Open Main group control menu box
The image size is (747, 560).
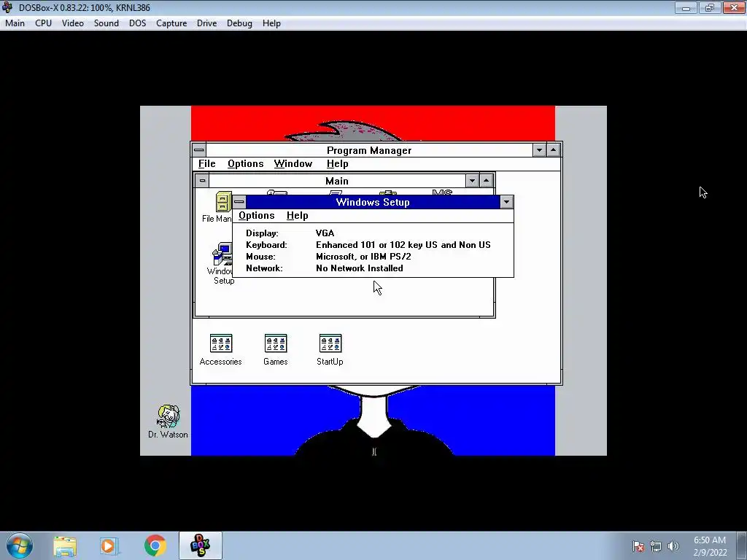pyautogui.click(x=203, y=181)
